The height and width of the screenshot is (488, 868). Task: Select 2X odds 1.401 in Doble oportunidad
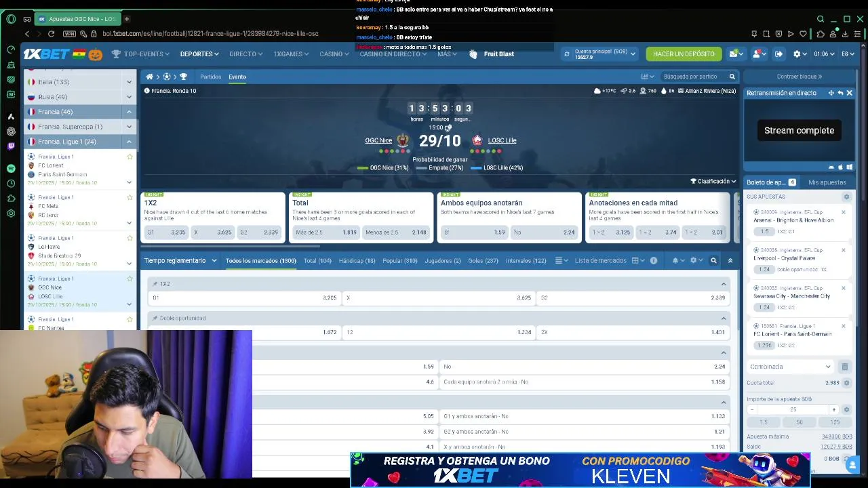(633, 332)
